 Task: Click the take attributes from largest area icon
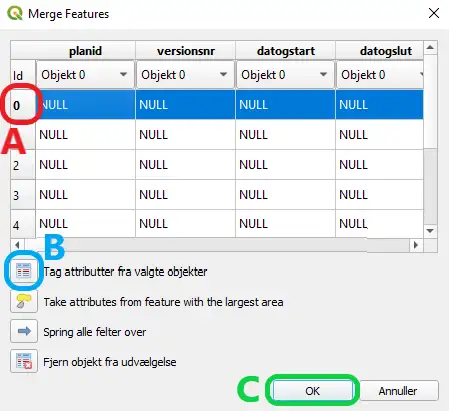click(x=24, y=301)
